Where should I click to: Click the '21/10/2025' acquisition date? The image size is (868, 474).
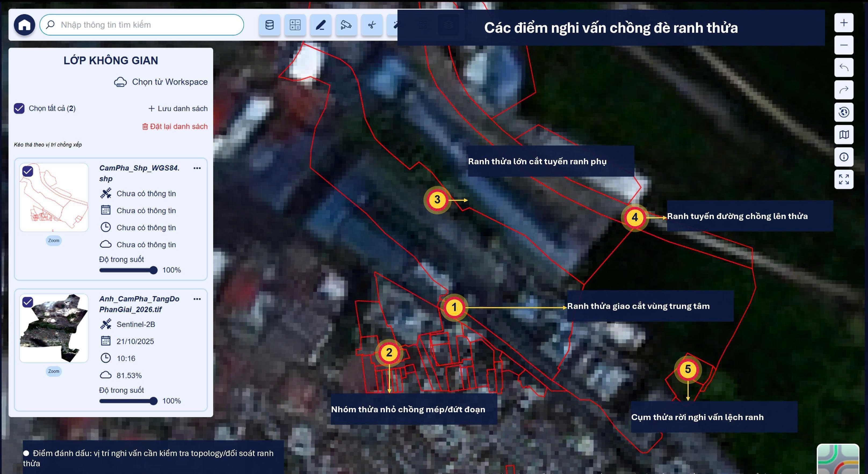[135, 341]
